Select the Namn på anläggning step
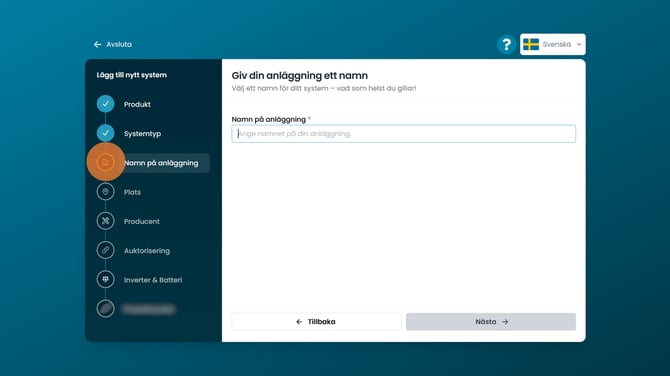This screenshot has height=376, width=670. [x=161, y=163]
